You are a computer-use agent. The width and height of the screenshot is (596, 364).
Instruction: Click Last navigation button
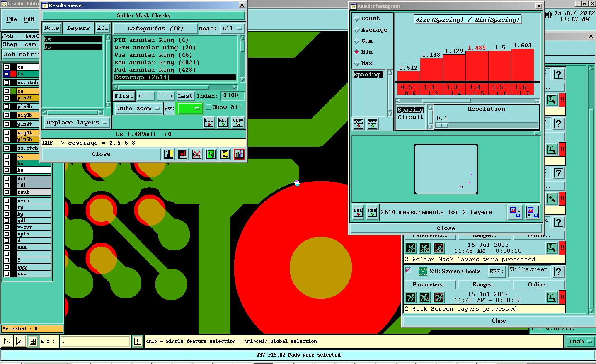185,96
